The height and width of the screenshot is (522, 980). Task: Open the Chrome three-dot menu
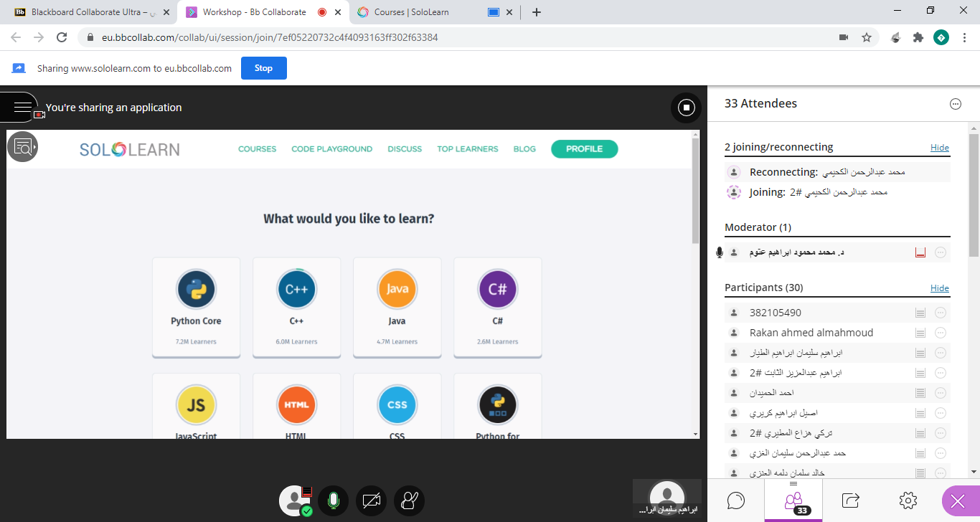tap(963, 37)
